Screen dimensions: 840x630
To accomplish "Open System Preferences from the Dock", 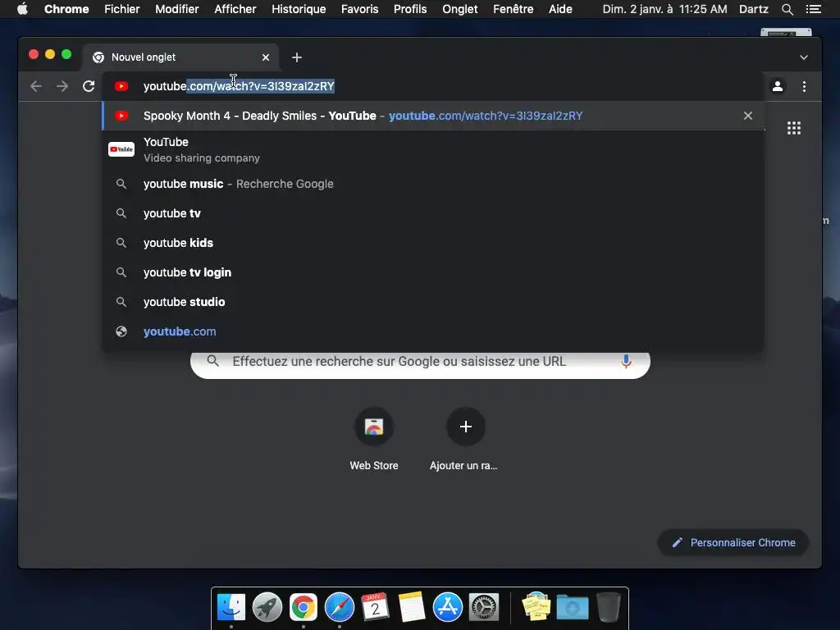I will 484,607.
